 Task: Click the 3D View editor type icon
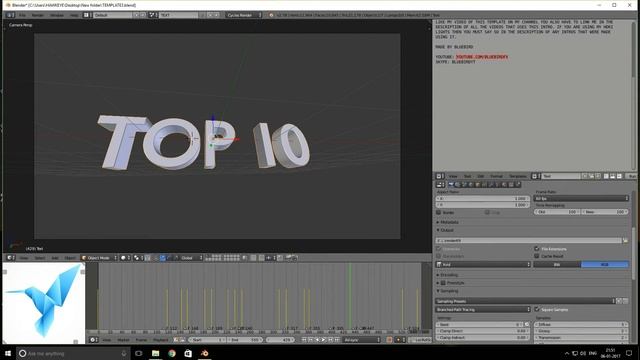click(x=11, y=258)
